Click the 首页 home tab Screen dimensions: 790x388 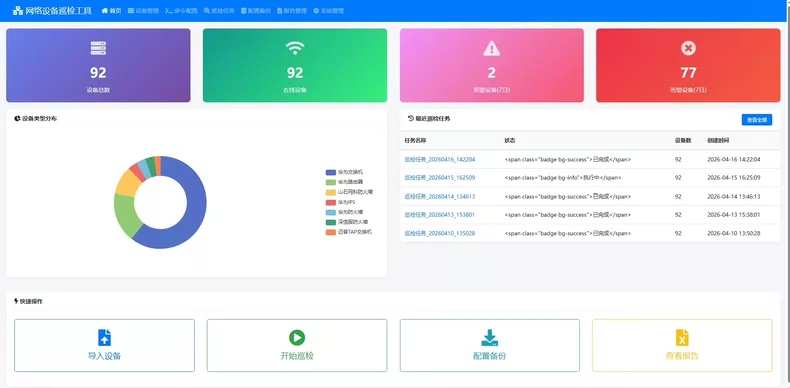point(111,11)
